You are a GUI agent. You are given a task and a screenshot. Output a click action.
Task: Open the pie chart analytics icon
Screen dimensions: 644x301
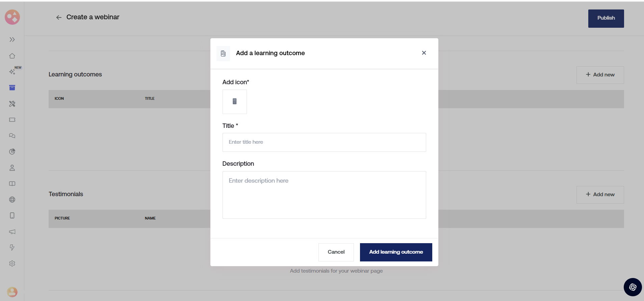[x=12, y=152]
